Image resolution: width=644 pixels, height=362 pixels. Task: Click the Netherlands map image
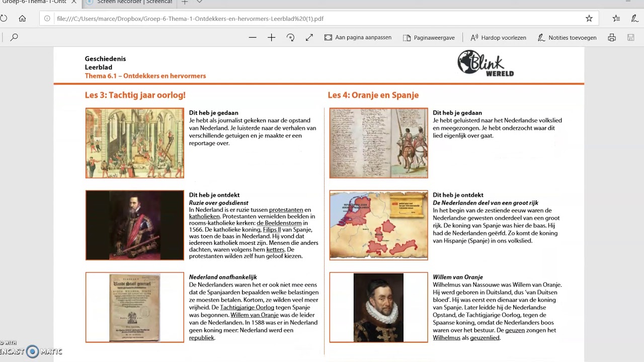coord(378,225)
